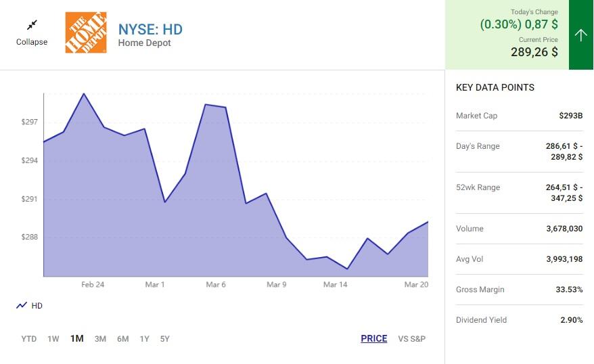594x364 pixels.
Task: Select the 5Y time range
Action: 165,338
